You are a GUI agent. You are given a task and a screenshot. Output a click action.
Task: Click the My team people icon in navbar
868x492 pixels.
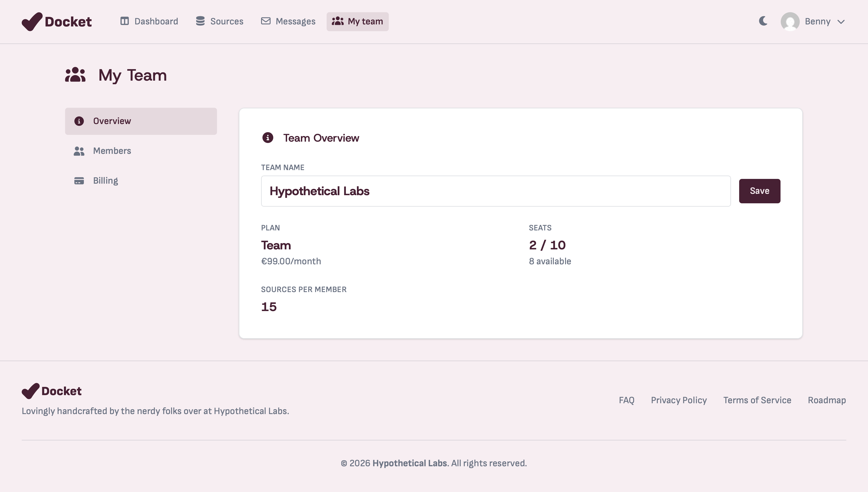[x=337, y=21]
